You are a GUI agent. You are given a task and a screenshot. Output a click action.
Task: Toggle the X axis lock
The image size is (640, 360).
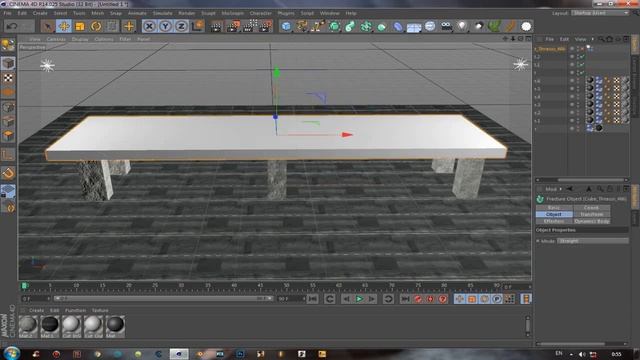point(149,27)
